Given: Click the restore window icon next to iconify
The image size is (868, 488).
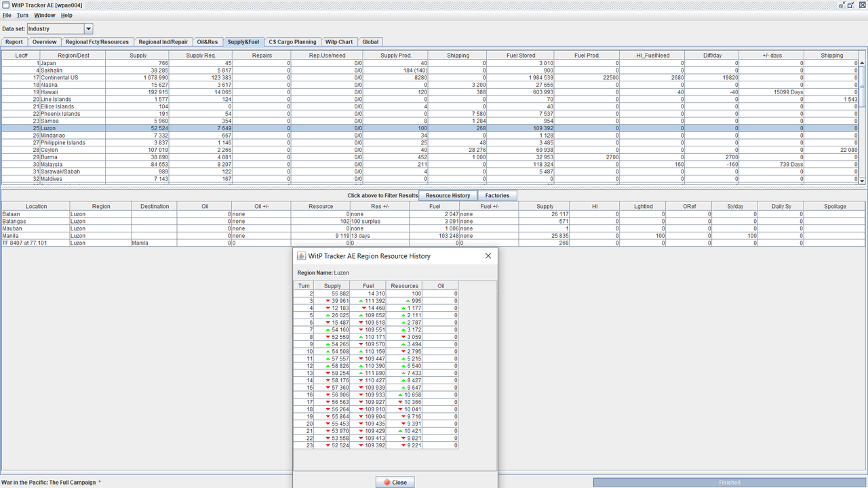Looking at the screenshot, I should coord(852,5).
